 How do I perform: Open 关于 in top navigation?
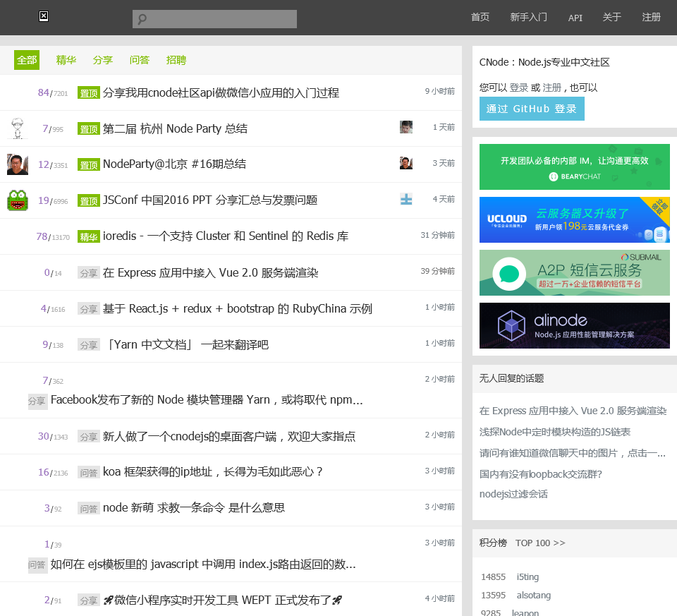[612, 17]
